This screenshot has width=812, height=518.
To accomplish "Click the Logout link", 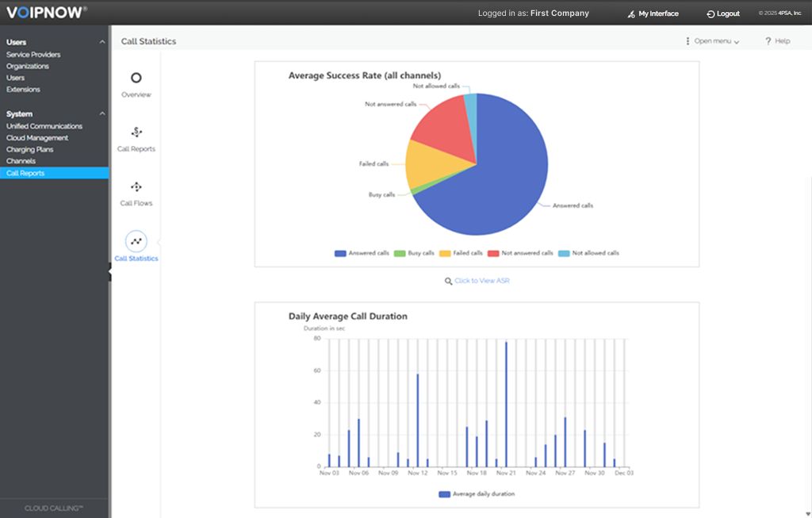I will (x=728, y=14).
